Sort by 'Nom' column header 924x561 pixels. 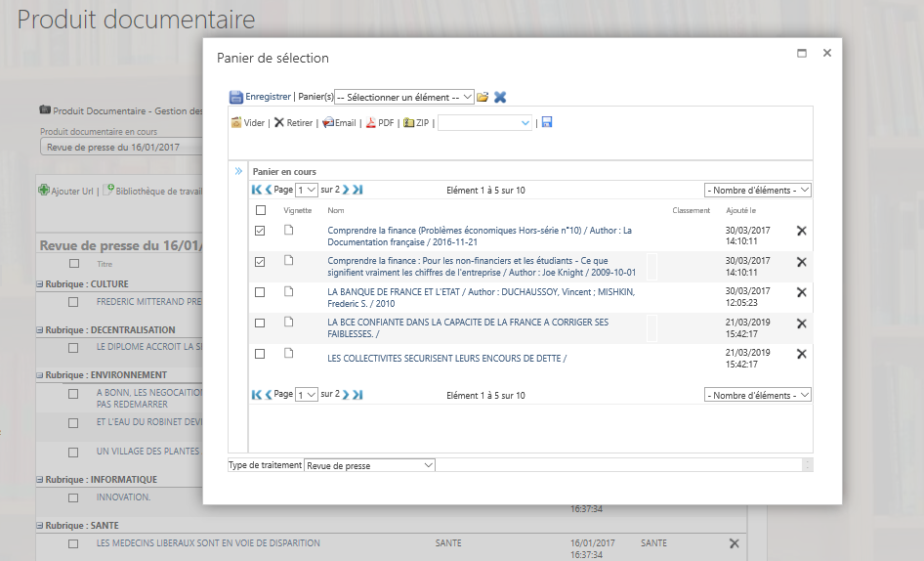tap(336, 210)
